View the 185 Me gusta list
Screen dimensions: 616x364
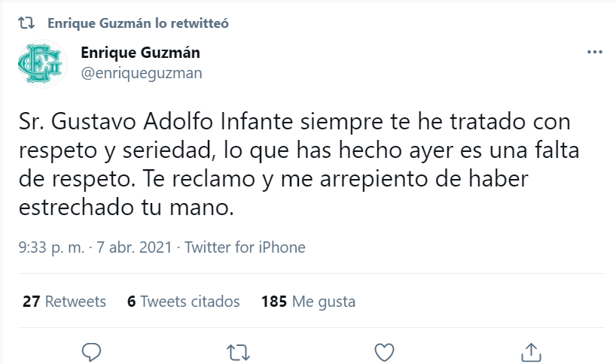click(308, 302)
